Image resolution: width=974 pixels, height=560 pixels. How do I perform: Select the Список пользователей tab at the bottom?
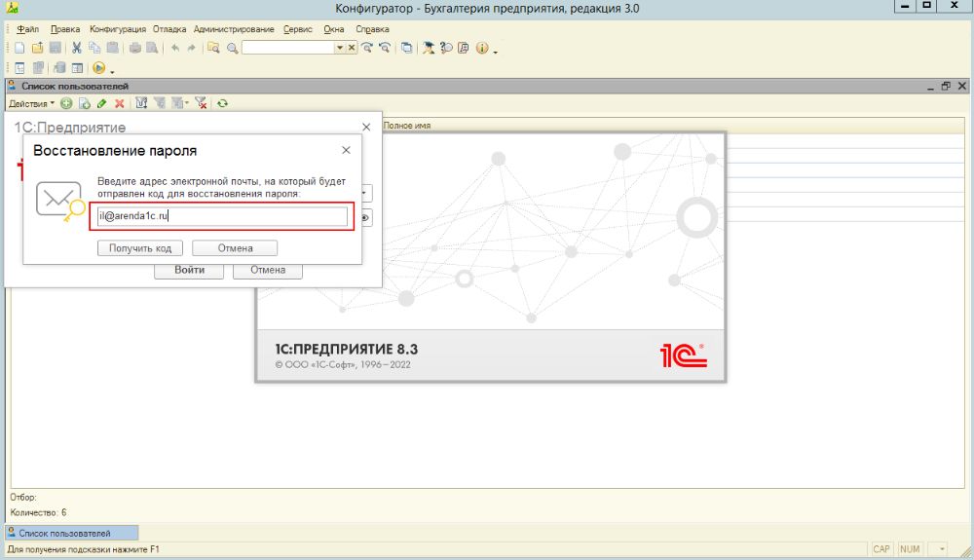click(72, 534)
